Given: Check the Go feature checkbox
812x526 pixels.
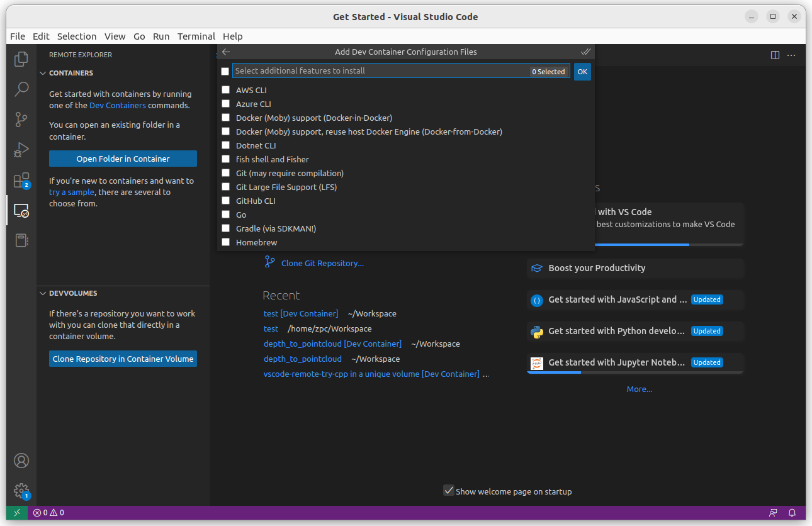Looking at the screenshot, I should point(225,215).
